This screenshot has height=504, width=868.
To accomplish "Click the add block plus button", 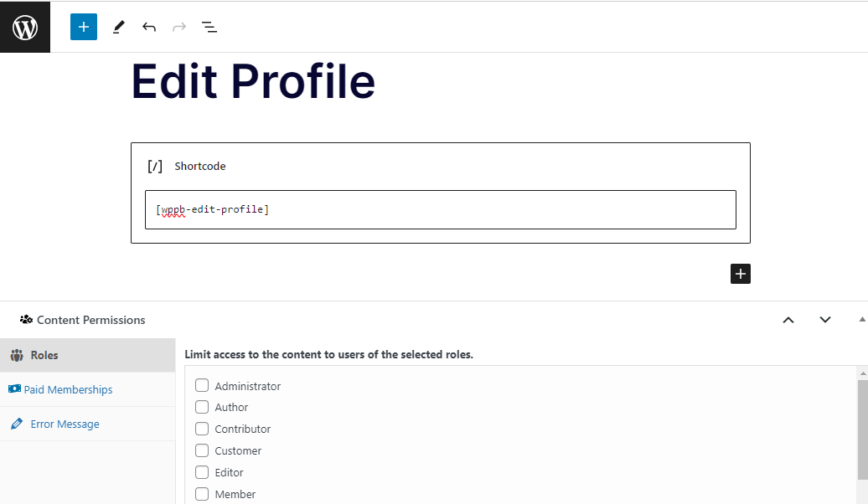I will 740,274.
